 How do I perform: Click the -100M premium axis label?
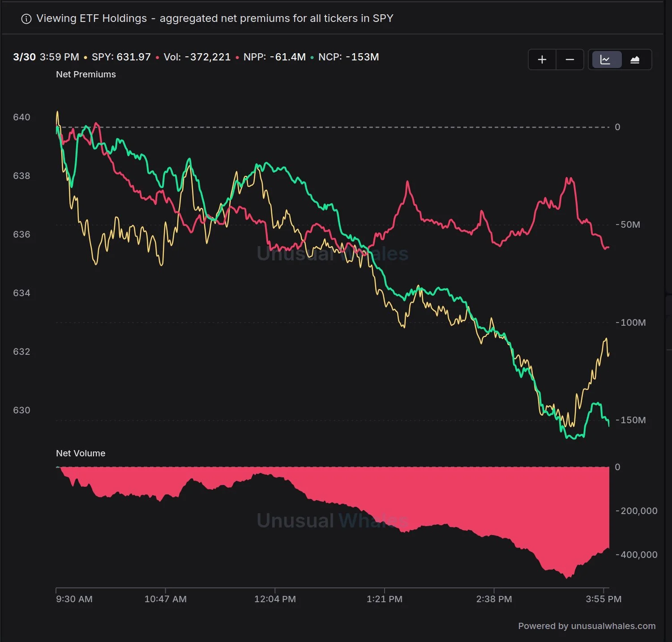click(631, 323)
